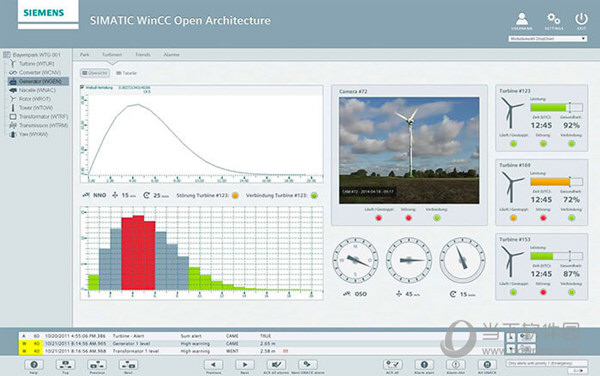
Task: Select Transformator (WTRF) in the tree
Action: coord(43,116)
